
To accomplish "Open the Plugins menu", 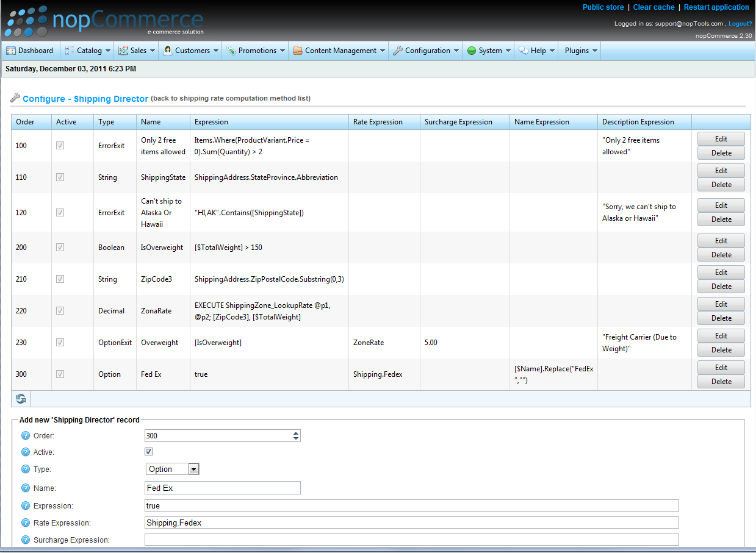I will click(x=581, y=51).
